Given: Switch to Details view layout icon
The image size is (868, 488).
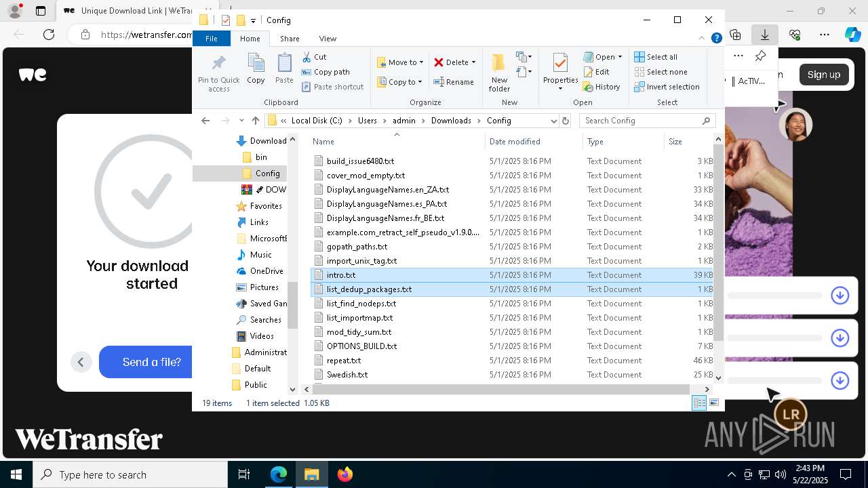Looking at the screenshot, I should point(699,403).
